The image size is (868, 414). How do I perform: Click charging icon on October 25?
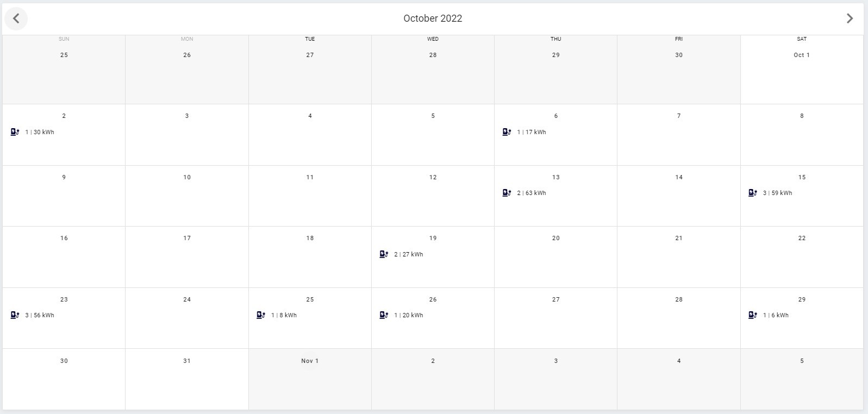point(261,315)
